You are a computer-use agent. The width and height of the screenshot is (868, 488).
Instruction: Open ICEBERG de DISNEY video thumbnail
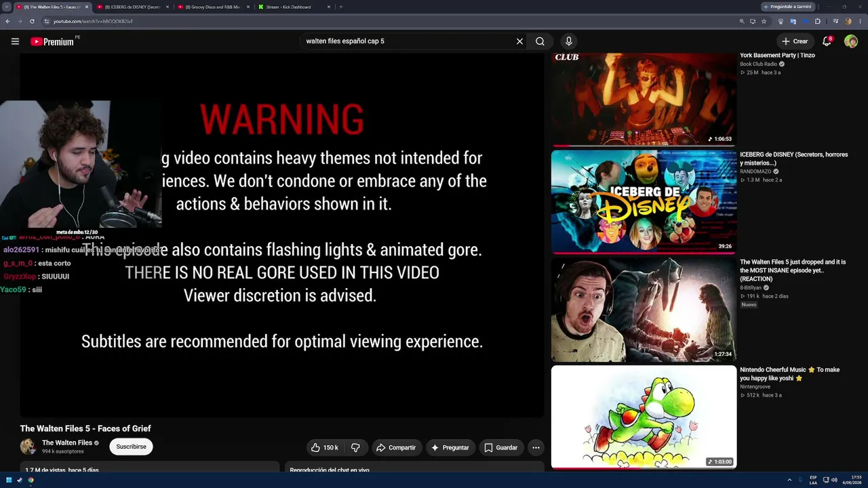[x=644, y=201]
